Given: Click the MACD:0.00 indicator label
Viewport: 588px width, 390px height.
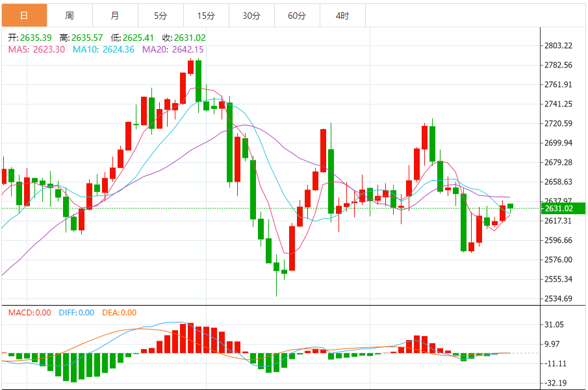Looking at the screenshot, I should [30, 312].
